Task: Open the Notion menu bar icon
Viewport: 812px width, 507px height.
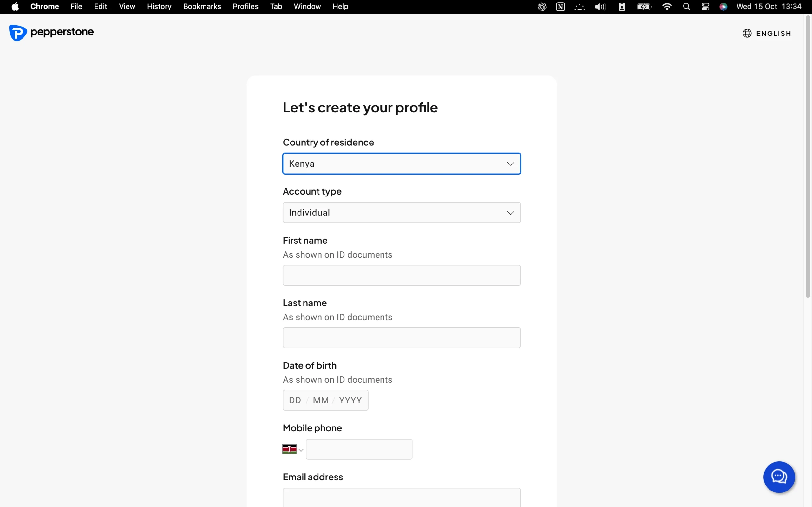Action: pyautogui.click(x=560, y=7)
